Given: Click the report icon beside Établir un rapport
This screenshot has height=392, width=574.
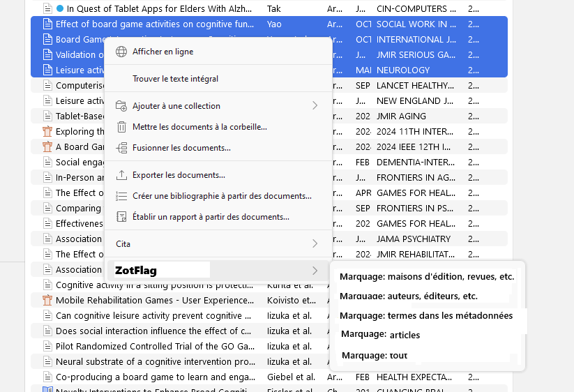Looking at the screenshot, I should tap(121, 217).
